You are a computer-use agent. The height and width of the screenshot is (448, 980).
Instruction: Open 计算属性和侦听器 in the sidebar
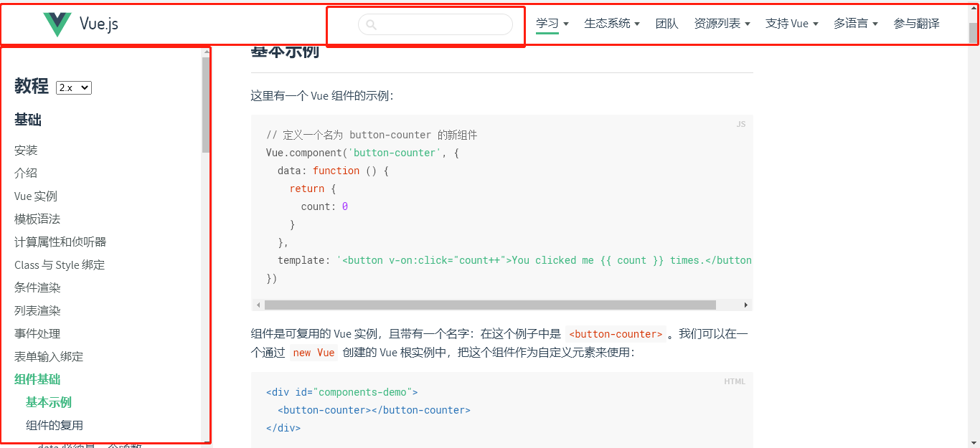point(60,242)
